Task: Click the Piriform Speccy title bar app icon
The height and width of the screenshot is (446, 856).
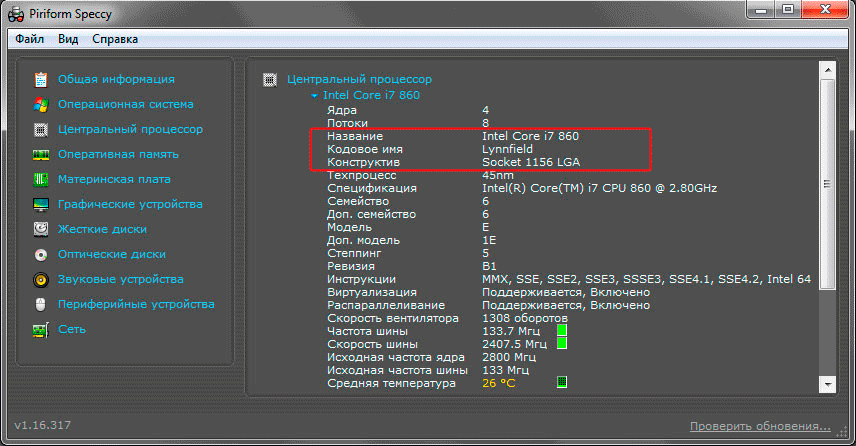Action: click(x=16, y=14)
